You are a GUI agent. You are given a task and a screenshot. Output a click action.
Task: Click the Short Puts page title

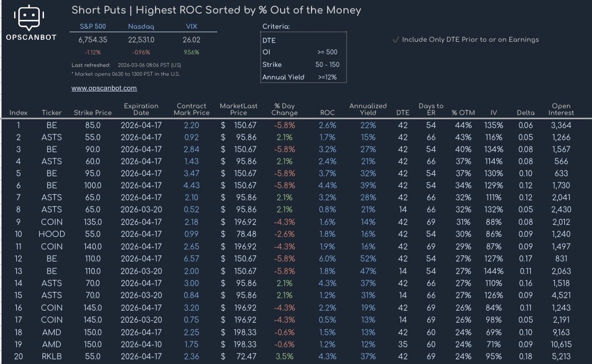[x=216, y=10]
